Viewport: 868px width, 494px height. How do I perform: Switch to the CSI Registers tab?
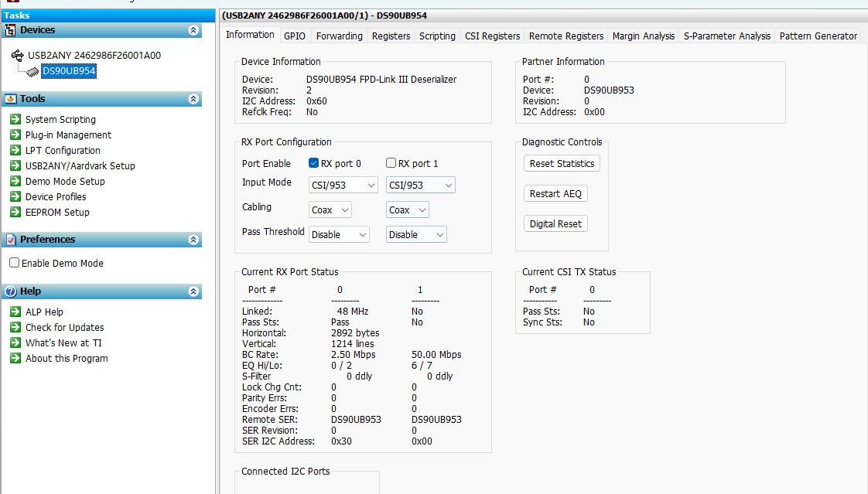[492, 36]
